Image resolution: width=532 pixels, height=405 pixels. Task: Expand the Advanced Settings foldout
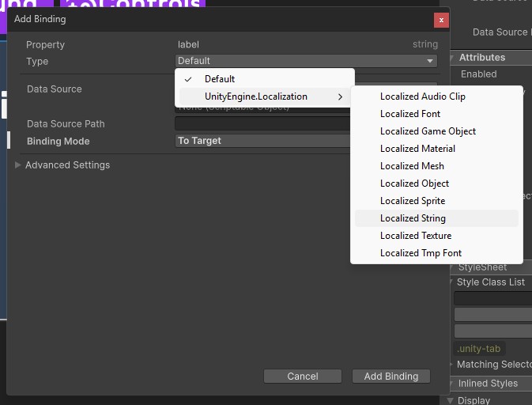pos(20,165)
